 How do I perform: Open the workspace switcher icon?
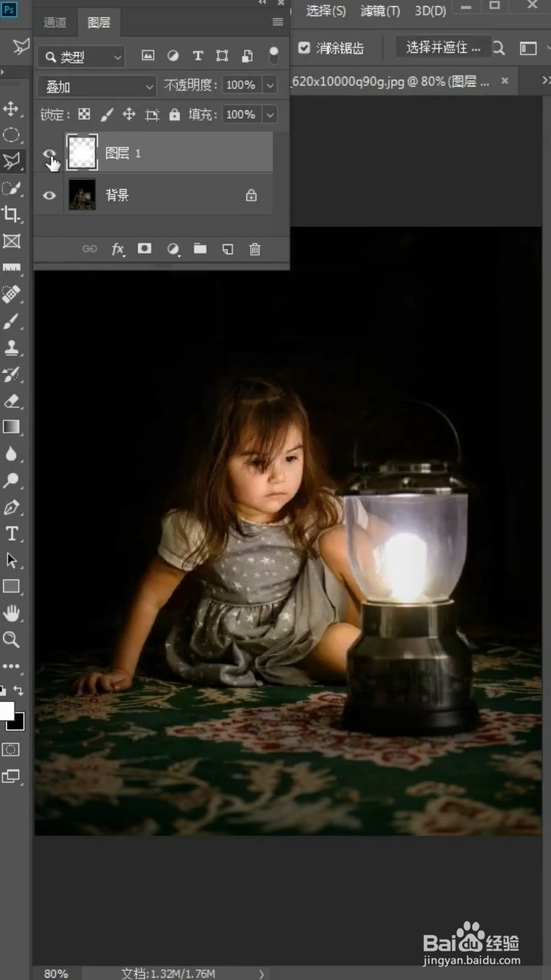coord(528,48)
